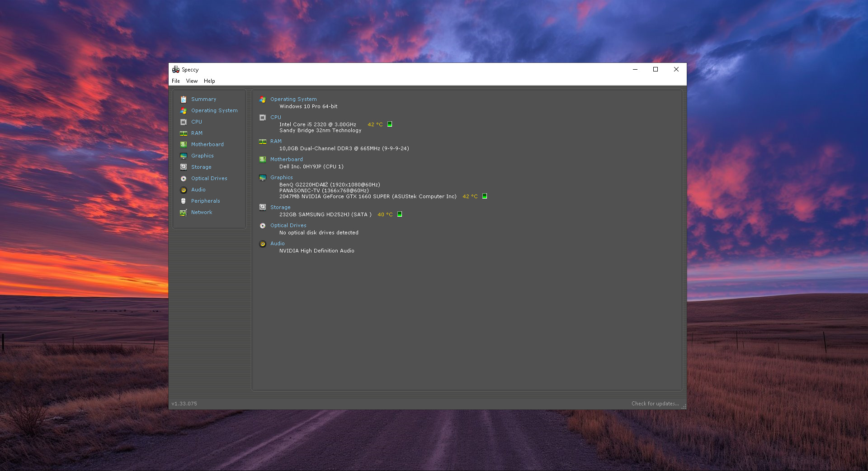868x471 pixels.
Task: Click the Audio icon in summary panel
Action: (263, 244)
